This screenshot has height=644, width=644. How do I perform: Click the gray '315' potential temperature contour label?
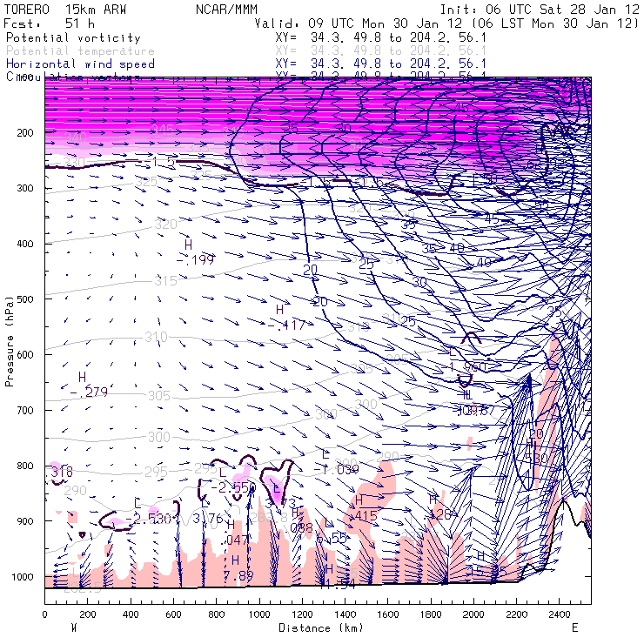click(x=165, y=281)
